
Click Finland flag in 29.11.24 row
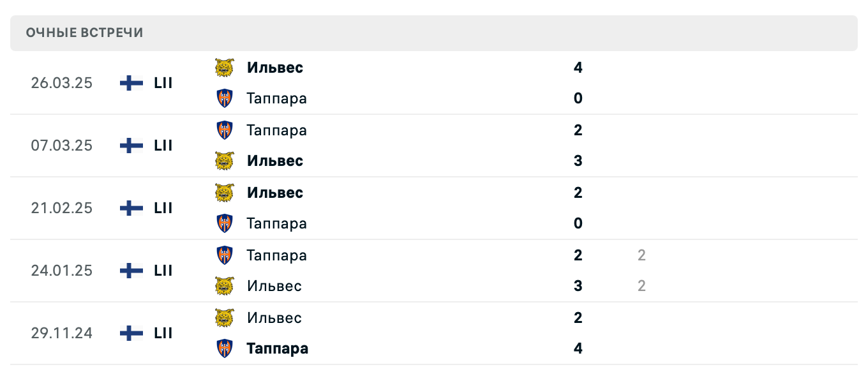tap(131, 333)
